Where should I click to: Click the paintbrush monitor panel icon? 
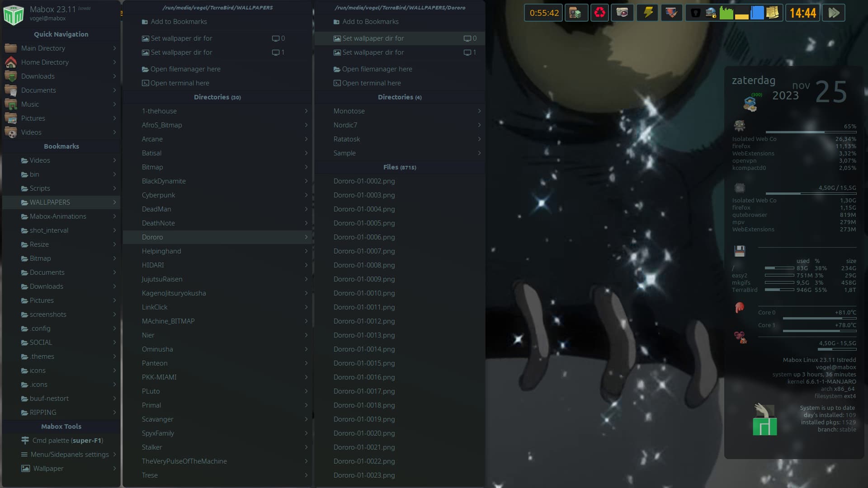(671, 13)
